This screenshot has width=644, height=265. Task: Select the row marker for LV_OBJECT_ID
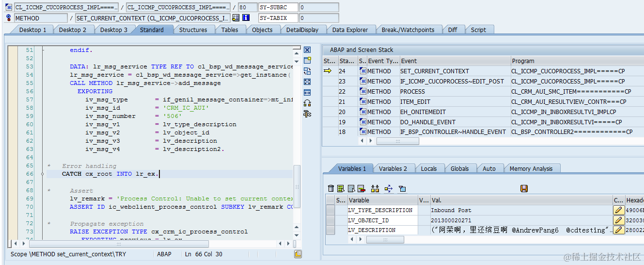(330, 220)
